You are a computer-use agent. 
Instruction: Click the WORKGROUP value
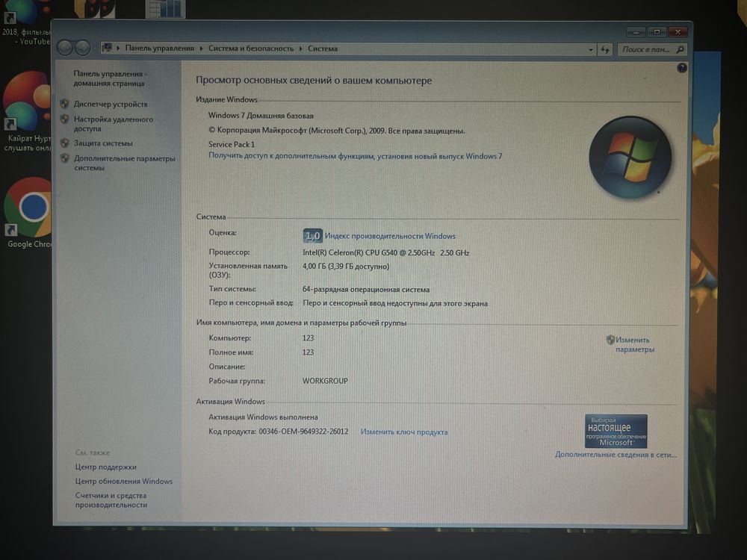(x=325, y=381)
